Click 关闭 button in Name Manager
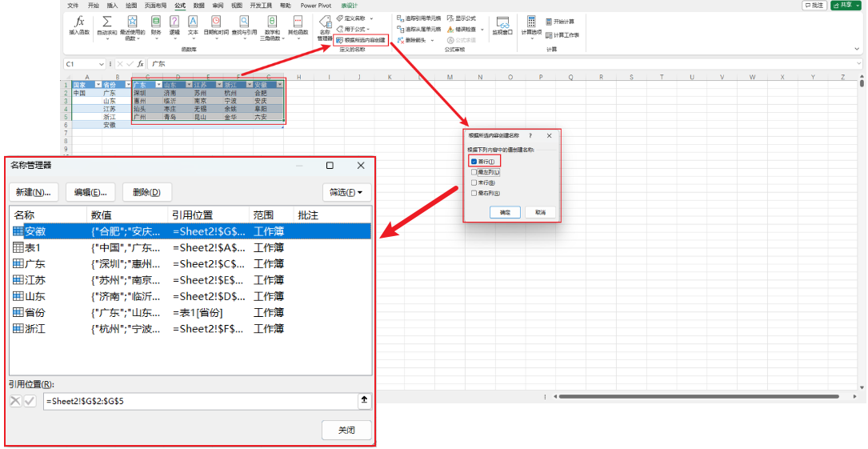 tap(346, 430)
